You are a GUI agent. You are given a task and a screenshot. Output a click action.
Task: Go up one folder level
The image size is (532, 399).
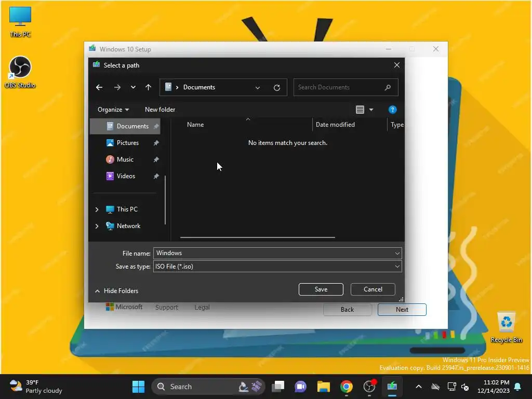[148, 87]
